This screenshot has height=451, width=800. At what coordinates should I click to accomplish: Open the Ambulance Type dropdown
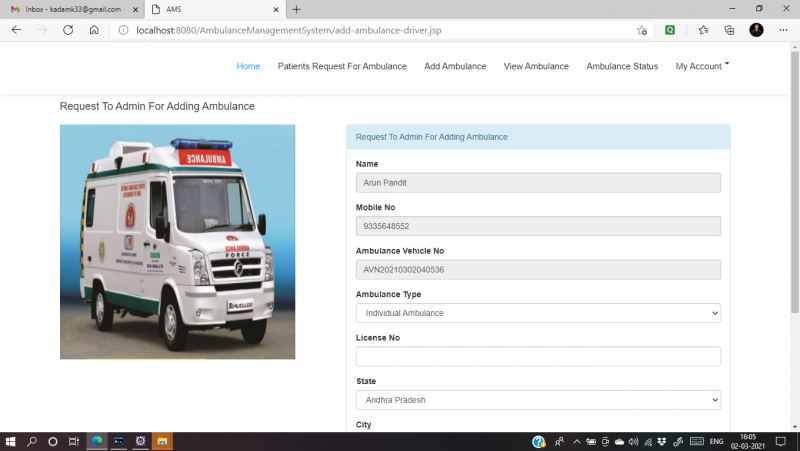(x=538, y=313)
